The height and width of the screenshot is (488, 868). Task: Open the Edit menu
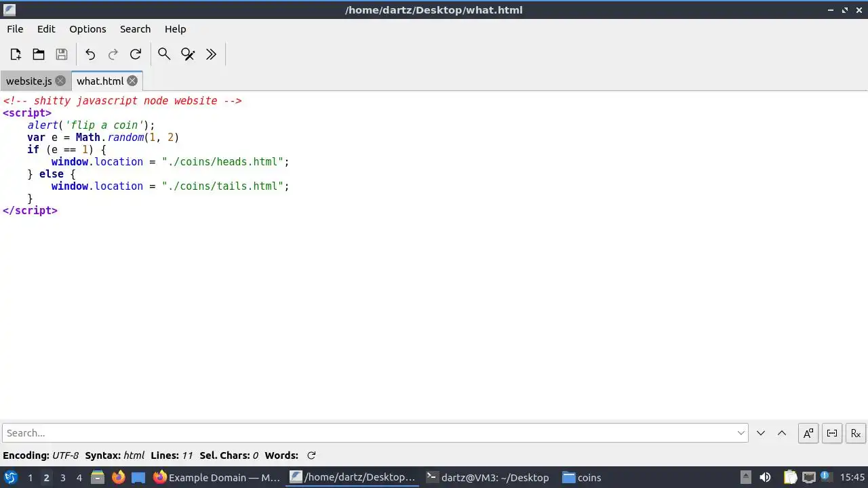46,29
